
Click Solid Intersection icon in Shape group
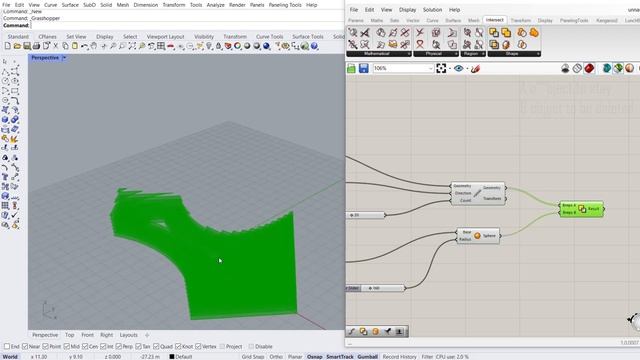494,44
